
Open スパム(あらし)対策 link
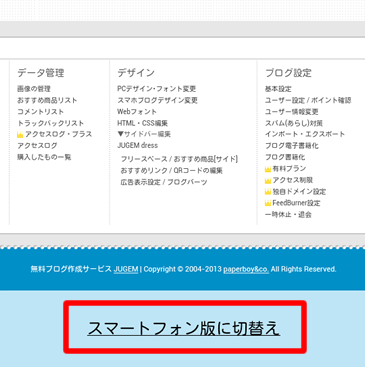point(294,123)
